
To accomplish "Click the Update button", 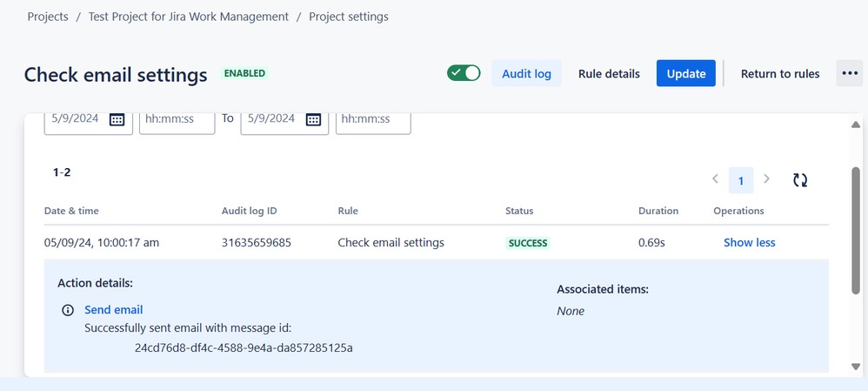I will pos(686,73).
